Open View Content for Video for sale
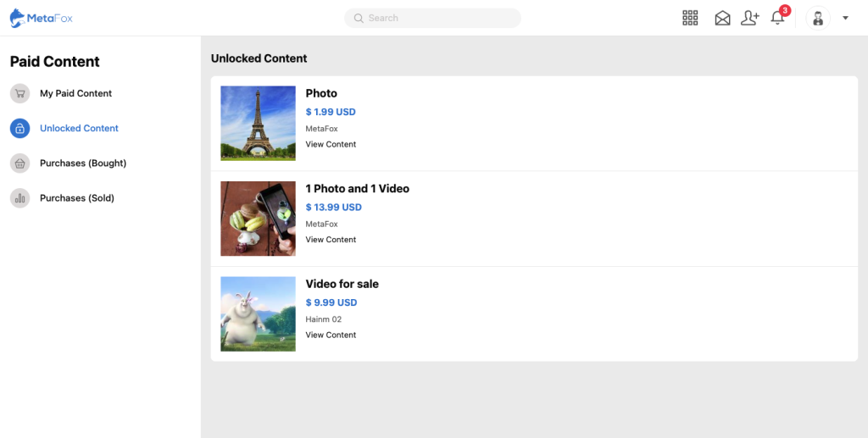This screenshot has width=868, height=438. point(331,335)
